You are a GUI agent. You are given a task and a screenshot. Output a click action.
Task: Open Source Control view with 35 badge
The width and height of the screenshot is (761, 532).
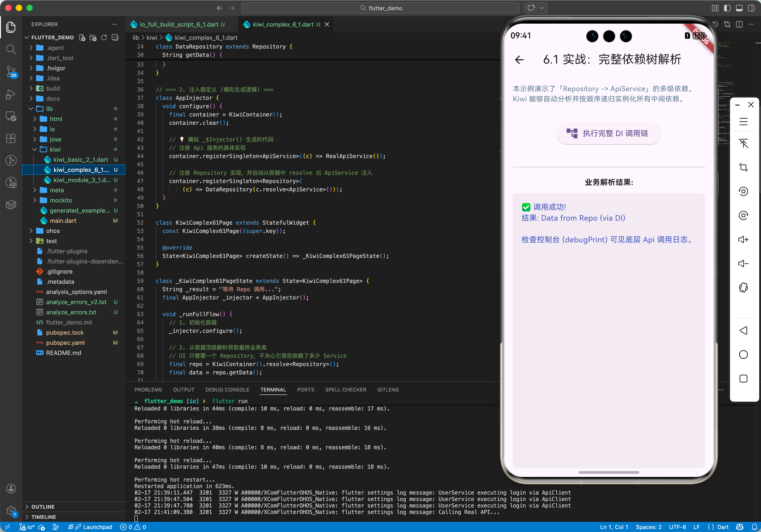(x=11, y=71)
